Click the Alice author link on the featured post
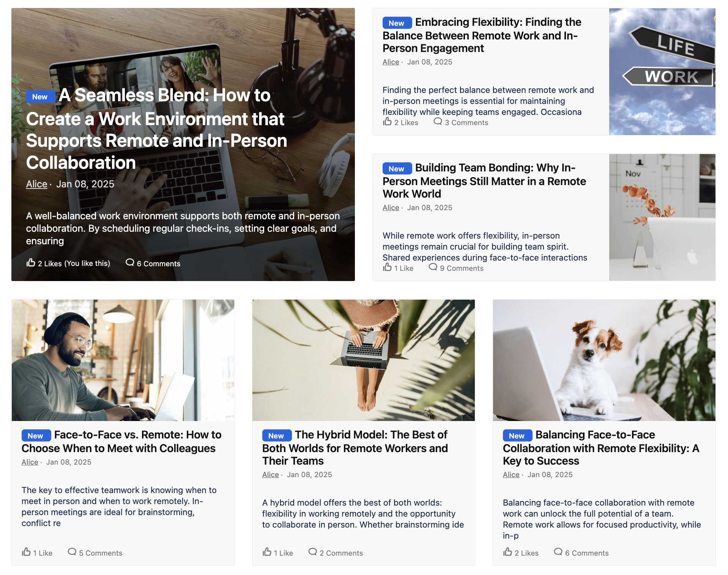Screen dimensions: 728x575 (36, 184)
